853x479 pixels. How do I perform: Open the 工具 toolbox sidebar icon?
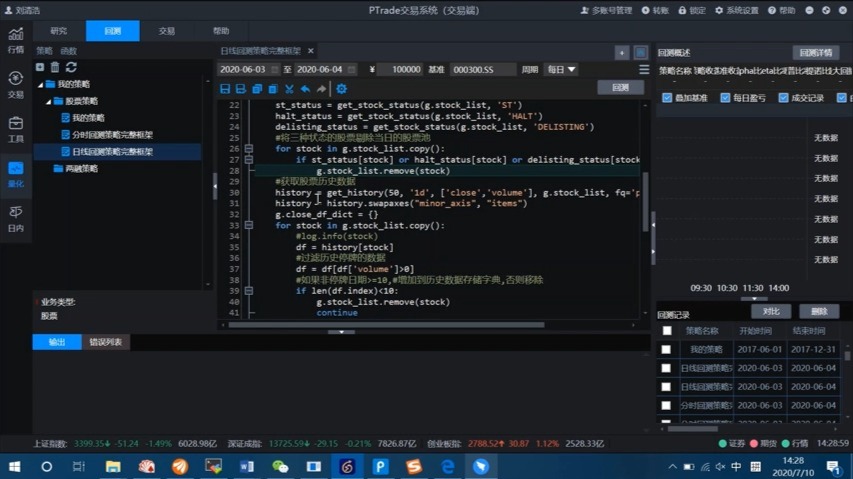click(16, 129)
